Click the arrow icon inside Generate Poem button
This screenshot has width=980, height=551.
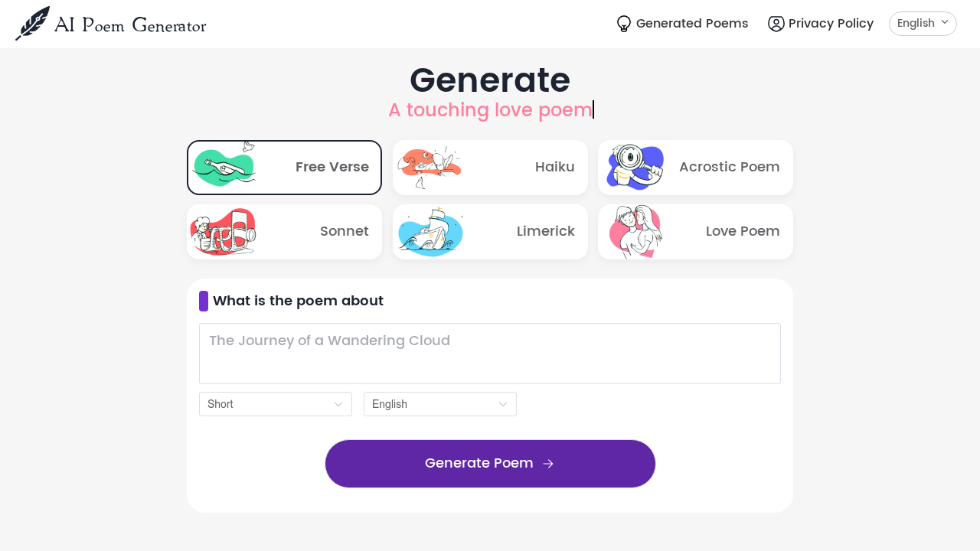click(548, 463)
